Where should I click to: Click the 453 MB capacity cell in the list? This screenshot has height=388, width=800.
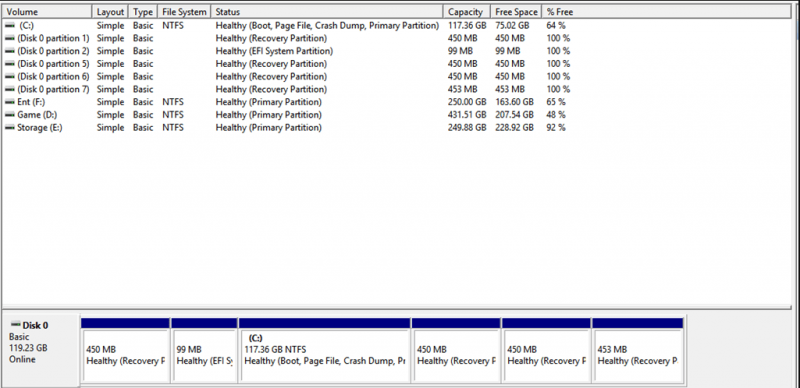tap(463, 89)
